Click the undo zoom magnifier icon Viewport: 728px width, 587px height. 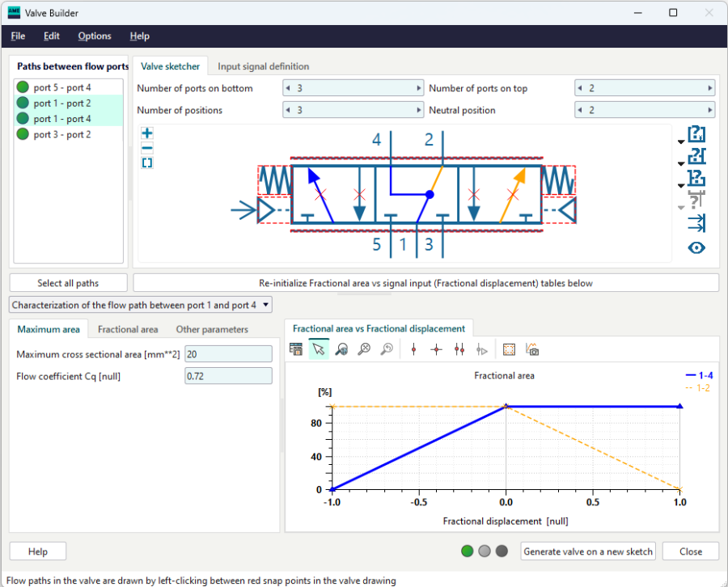[x=387, y=349]
